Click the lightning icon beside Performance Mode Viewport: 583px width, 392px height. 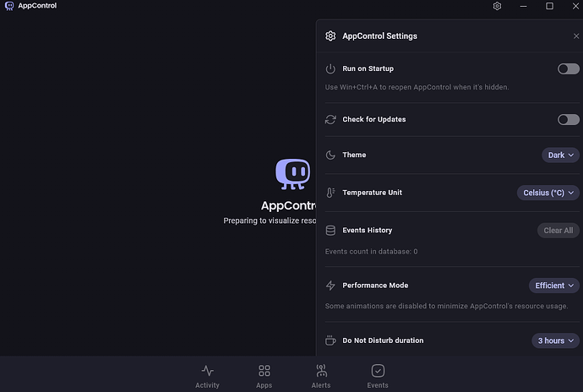[x=330, y=286]
